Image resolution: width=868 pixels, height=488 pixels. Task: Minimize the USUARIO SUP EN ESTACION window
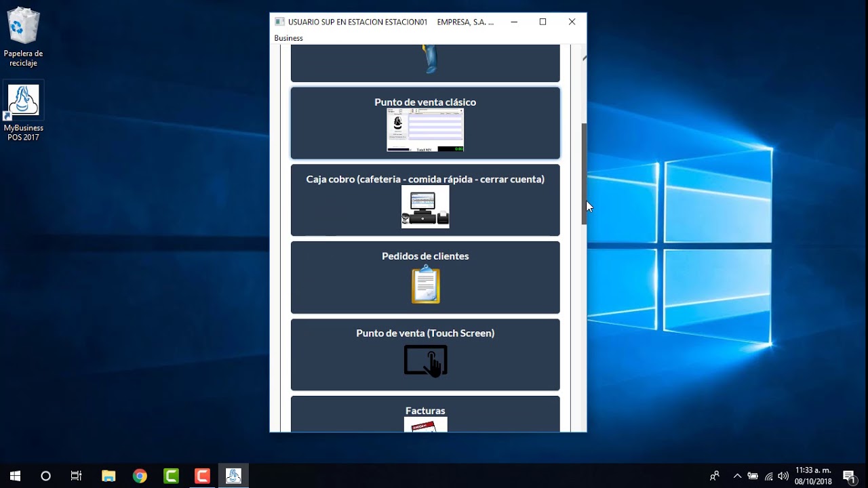514,22
